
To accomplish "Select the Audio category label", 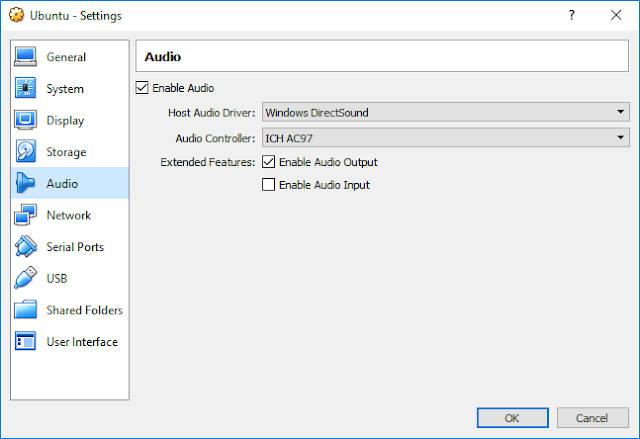I will point(62,184).
